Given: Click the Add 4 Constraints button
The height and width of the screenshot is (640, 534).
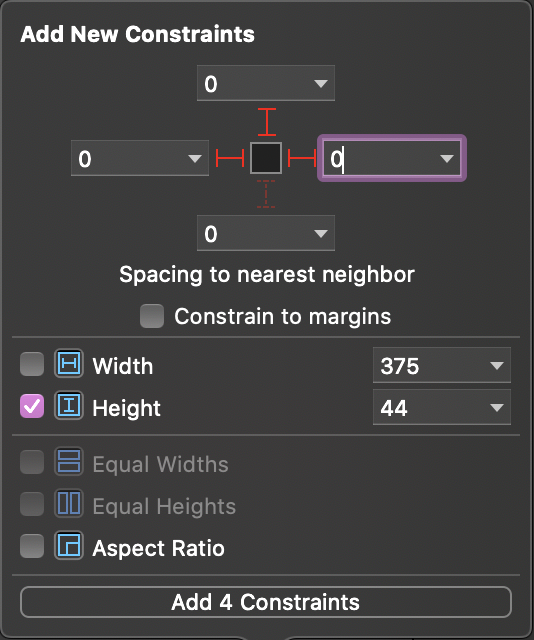Looking at the screenshot, I should tap(266, 602).
